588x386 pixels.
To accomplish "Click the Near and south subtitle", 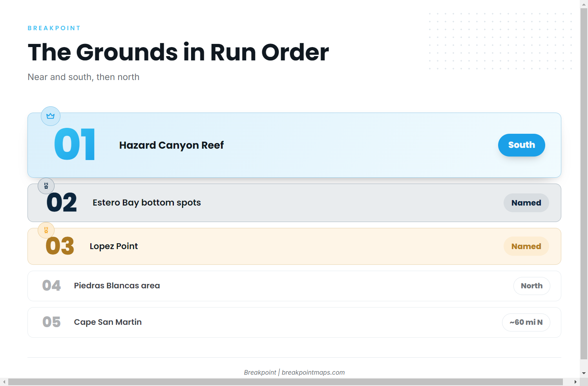I will click(x=84, y=77).
